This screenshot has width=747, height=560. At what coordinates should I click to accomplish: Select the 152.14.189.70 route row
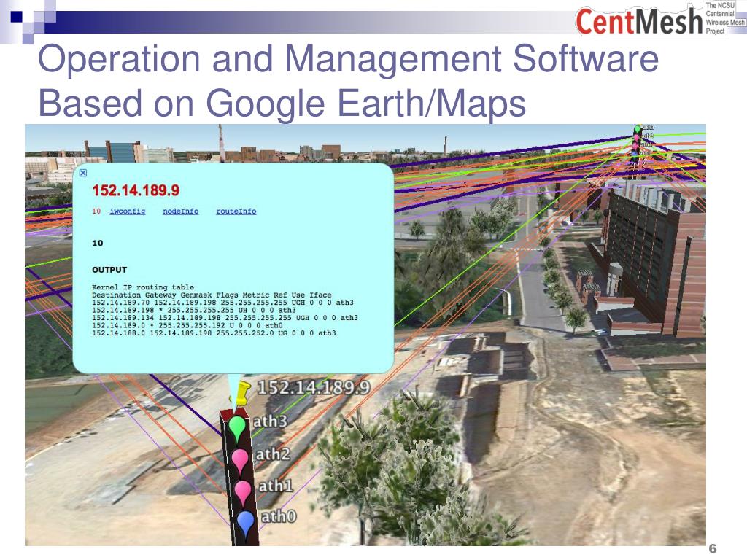[x=222, y=303]
